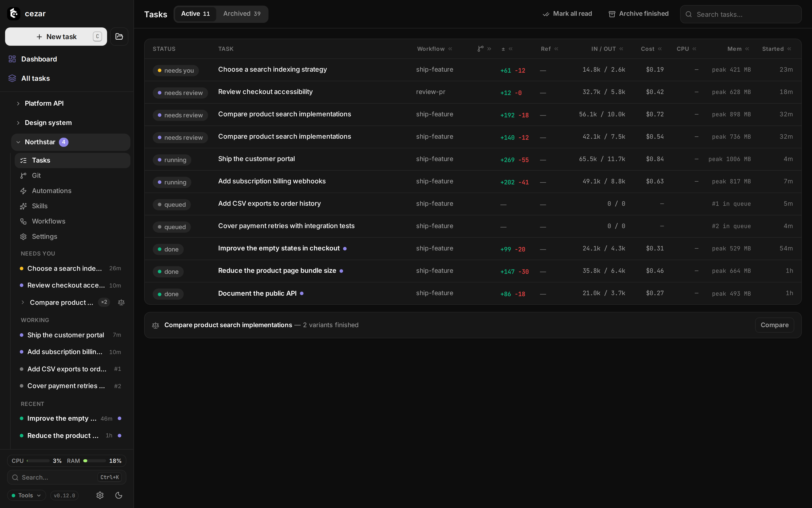The height and width of the screenshot is (508, 812).
Task: Open Ship the customer portal task row
Action: (473, 159)
